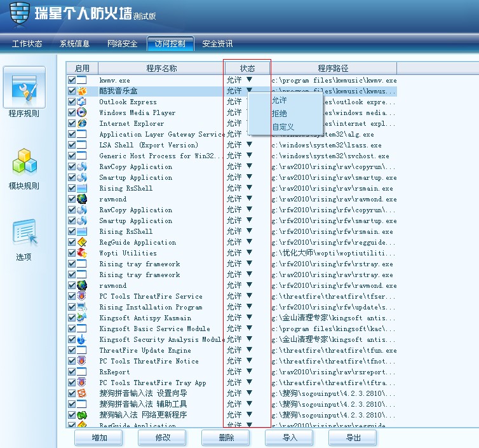479x448 pixels.
Task: Click the 删除 button
Action: [x=226, y=438]
